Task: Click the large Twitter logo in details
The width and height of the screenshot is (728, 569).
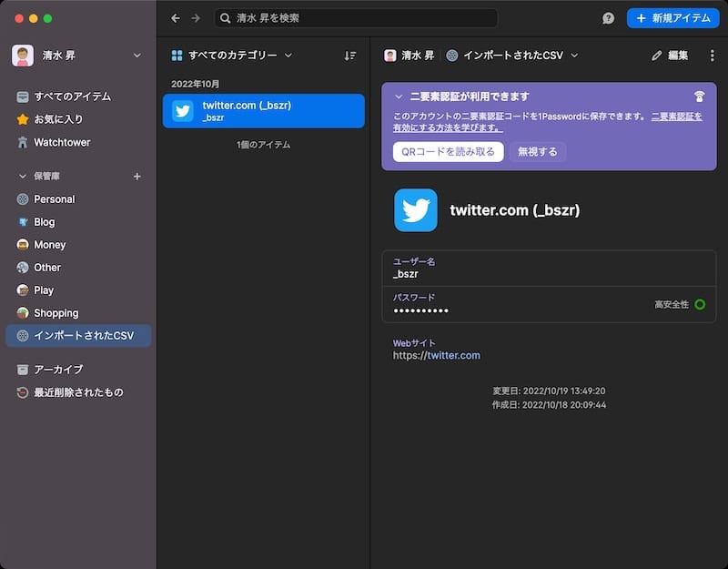Action: coord(416,210)
